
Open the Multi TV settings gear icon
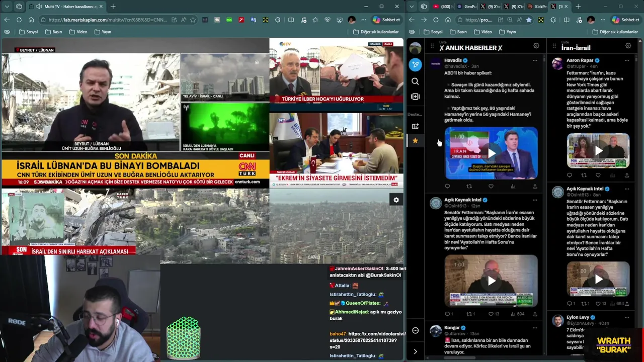(396, 200)
